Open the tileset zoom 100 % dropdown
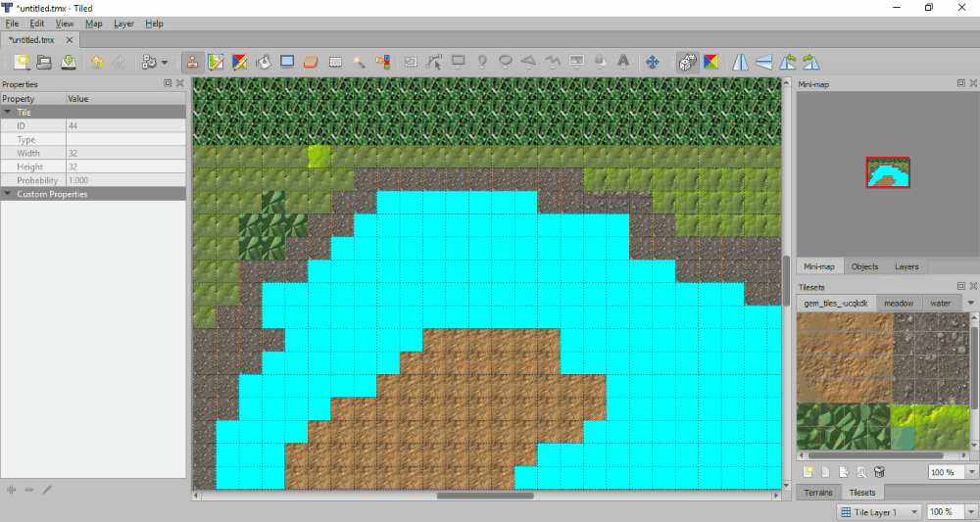The image size is (980, 522). (x=972, y=472)
